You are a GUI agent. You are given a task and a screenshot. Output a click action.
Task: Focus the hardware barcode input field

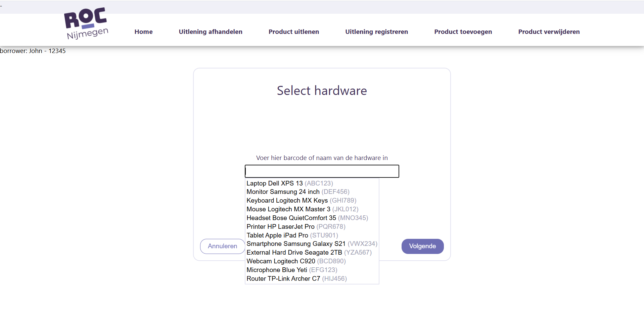tap(322, 171)
